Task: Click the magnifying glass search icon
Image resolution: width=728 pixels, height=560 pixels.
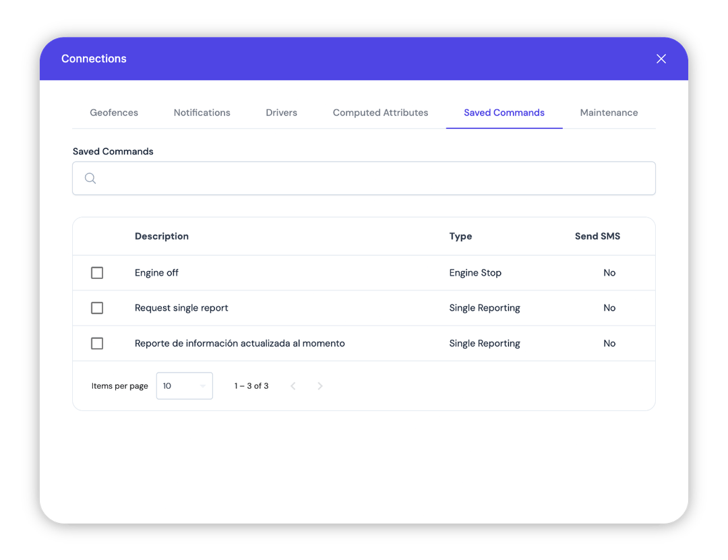Action: [x=90, y=179]
